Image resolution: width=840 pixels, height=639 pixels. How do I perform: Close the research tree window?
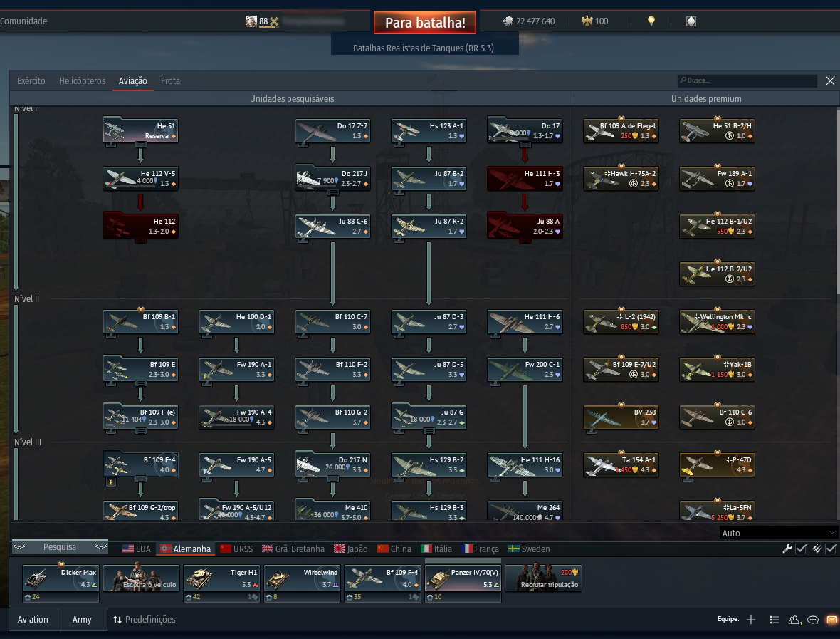tap(830, 81)
